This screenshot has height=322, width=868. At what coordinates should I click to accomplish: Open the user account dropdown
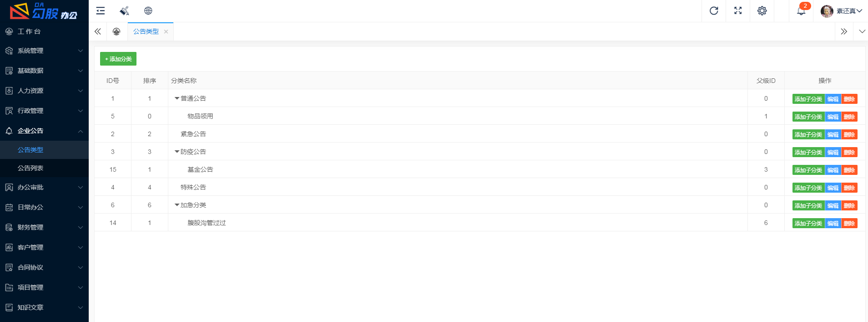pyautogui.click(x=842, y=11)
